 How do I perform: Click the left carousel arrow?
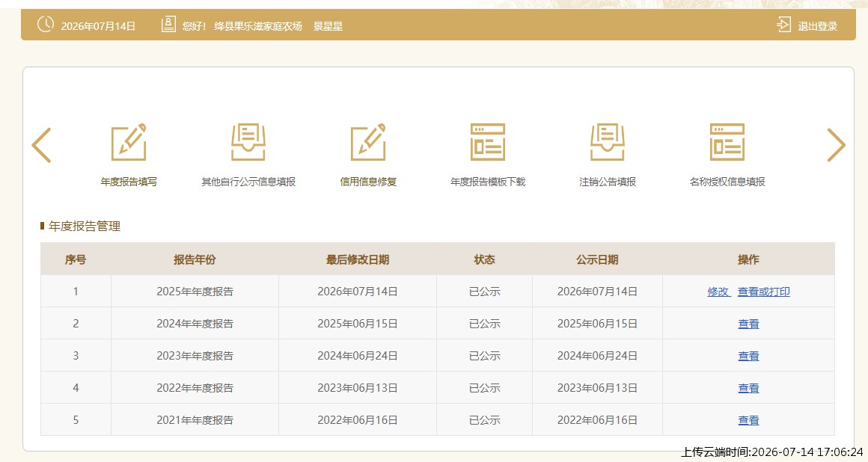(x=41, y=145)
